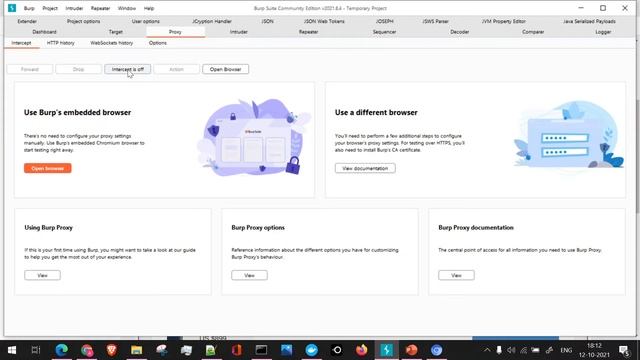Open the WebSockets history sub-tab
The width and height of the screenshot is (640, 360).
pos(111,43)
